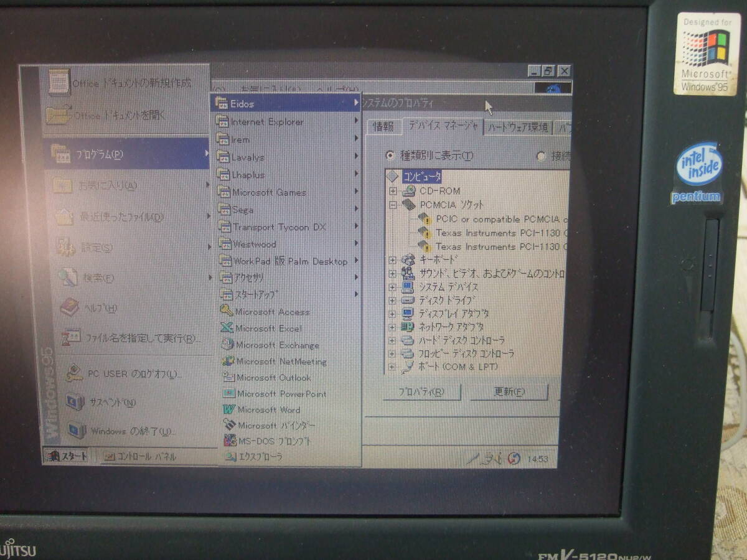
Task: Open the Internet Explorer submenu
Action: [286, 122]
